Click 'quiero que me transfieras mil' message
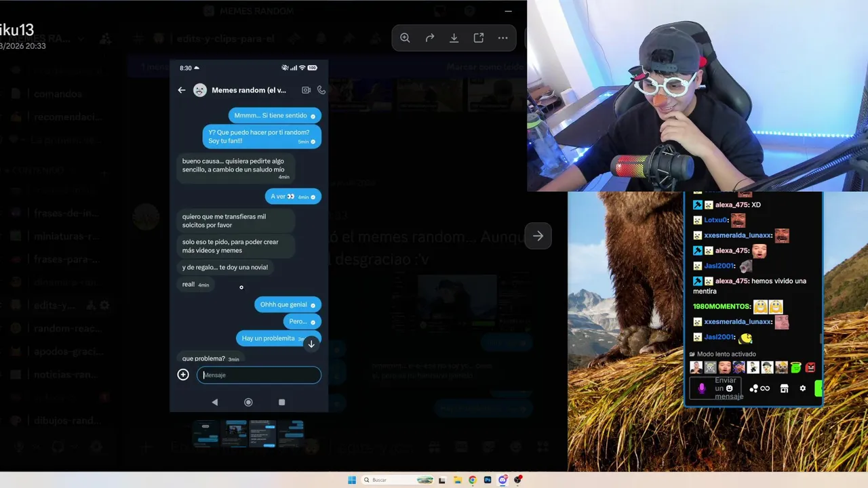 coord(235,221)
